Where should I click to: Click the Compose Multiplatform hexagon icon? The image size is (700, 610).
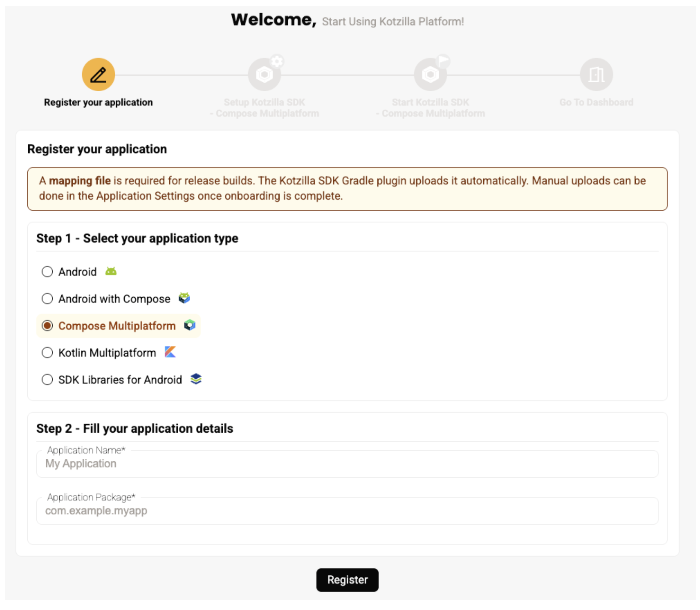pyautogui.click(x=190, y=326)
